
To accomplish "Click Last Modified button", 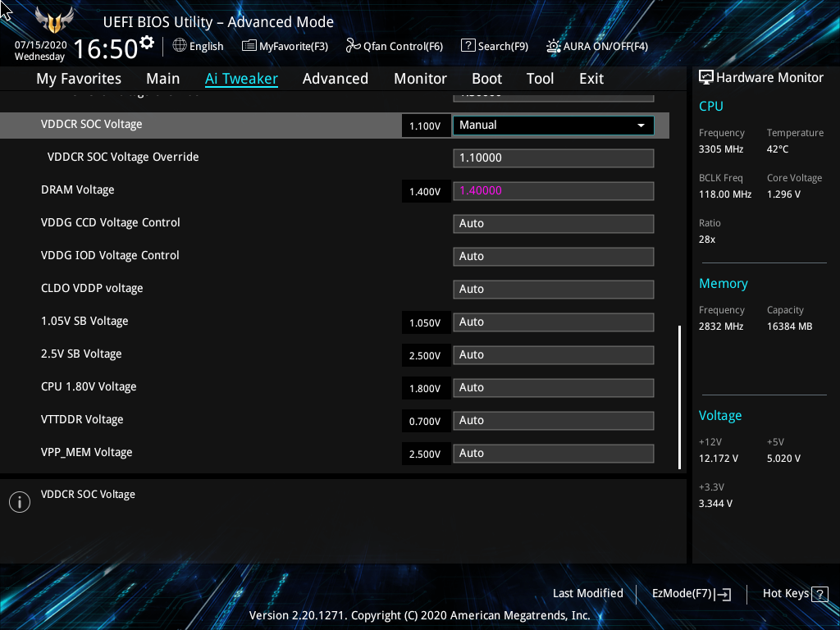I will click(x=587, y=594).
